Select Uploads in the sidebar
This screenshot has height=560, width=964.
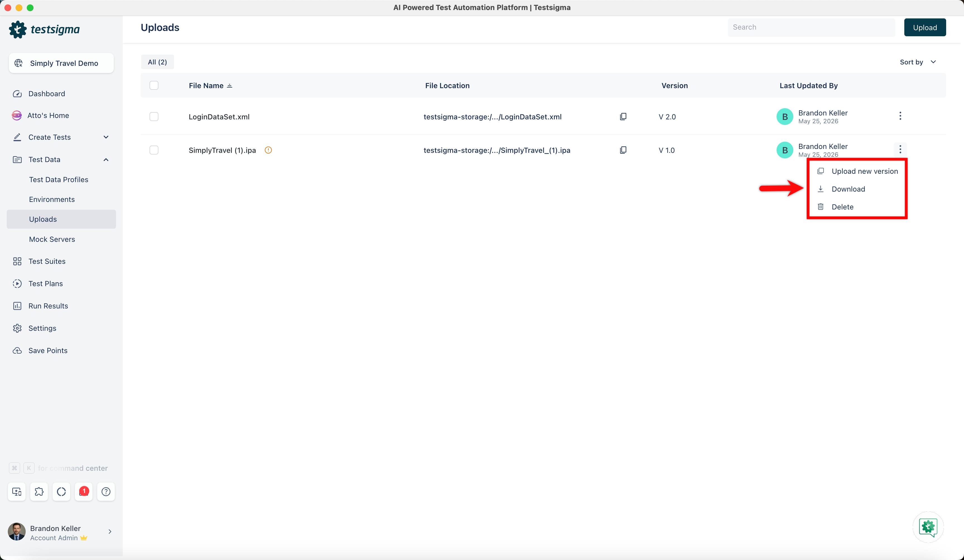(x=61, y=219)
